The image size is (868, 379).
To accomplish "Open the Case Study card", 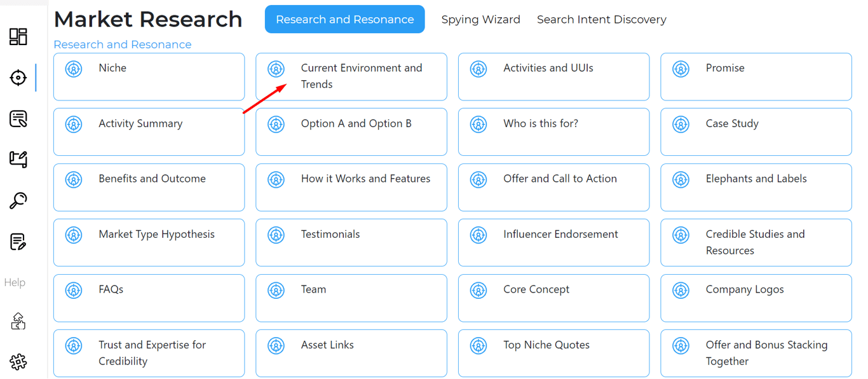I will (756, 132).
